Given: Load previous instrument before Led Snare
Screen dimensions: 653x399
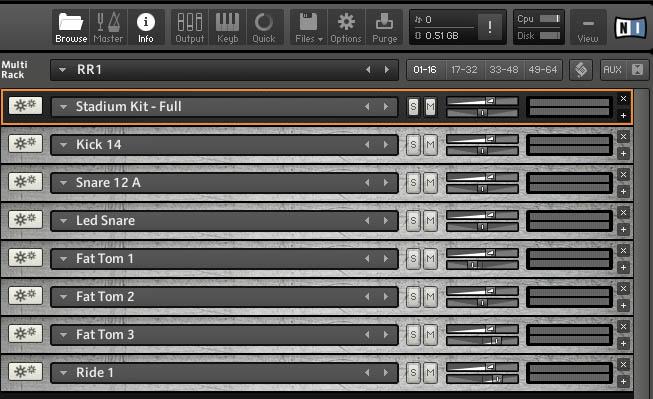Looking at the screenshot, I should (367, 221).
